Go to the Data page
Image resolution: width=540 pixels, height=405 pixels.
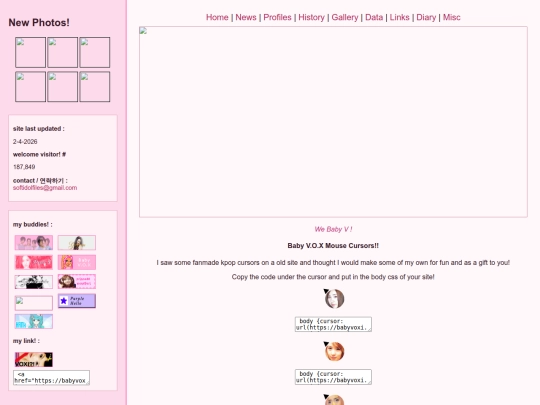click(374, 17)
